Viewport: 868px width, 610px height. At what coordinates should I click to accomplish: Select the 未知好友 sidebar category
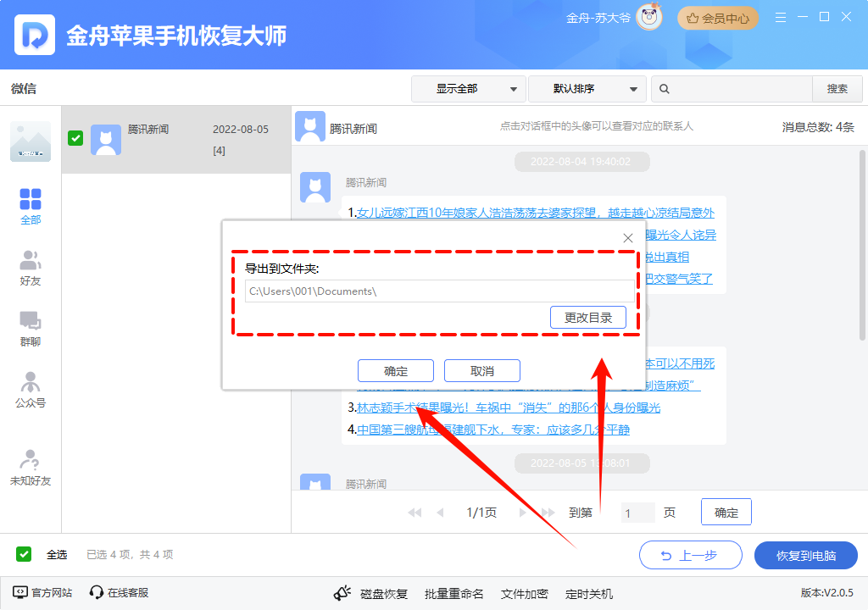31,468
